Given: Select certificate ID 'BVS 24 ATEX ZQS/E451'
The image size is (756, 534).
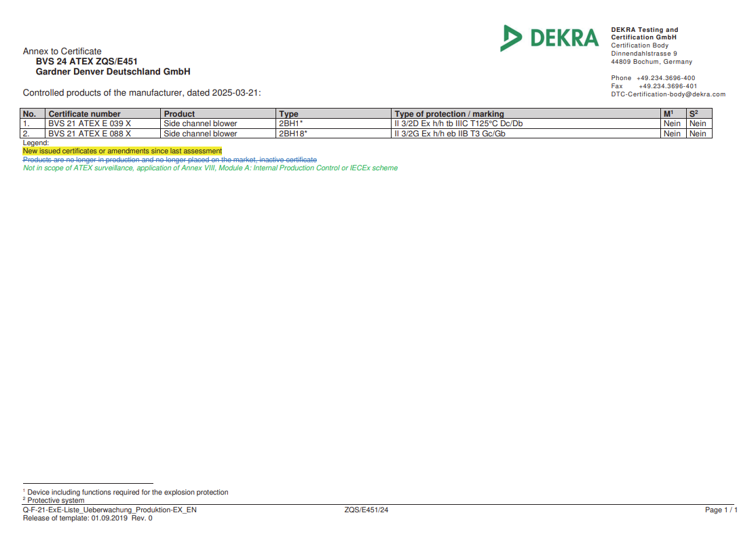Looking at the screenshot, I should (87, 62).
